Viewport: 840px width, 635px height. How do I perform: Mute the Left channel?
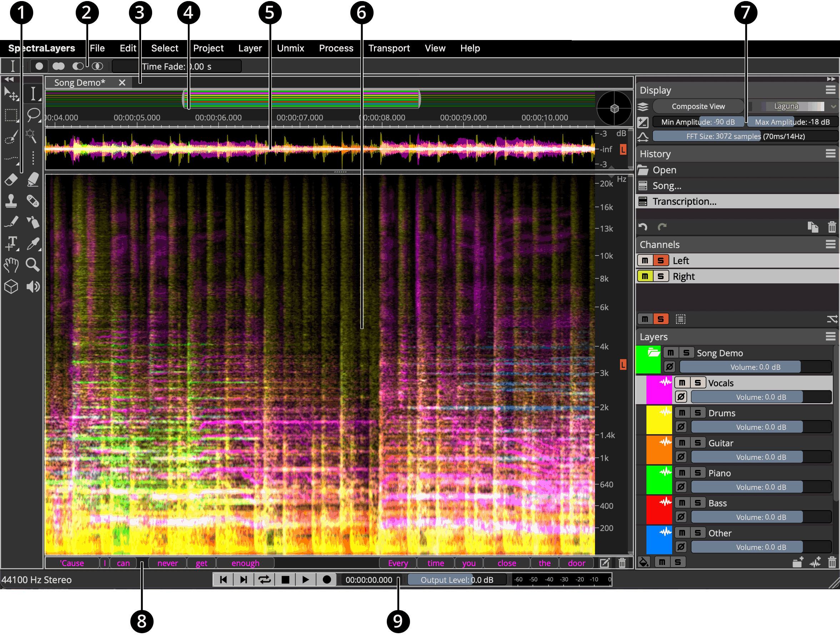pos(645,261)
